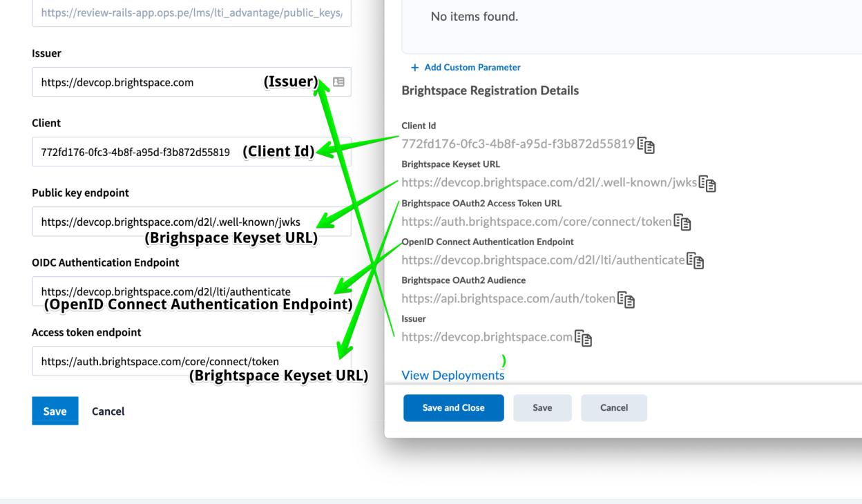
Task: Save the left-hand form
Action: [x=55, y=411]
